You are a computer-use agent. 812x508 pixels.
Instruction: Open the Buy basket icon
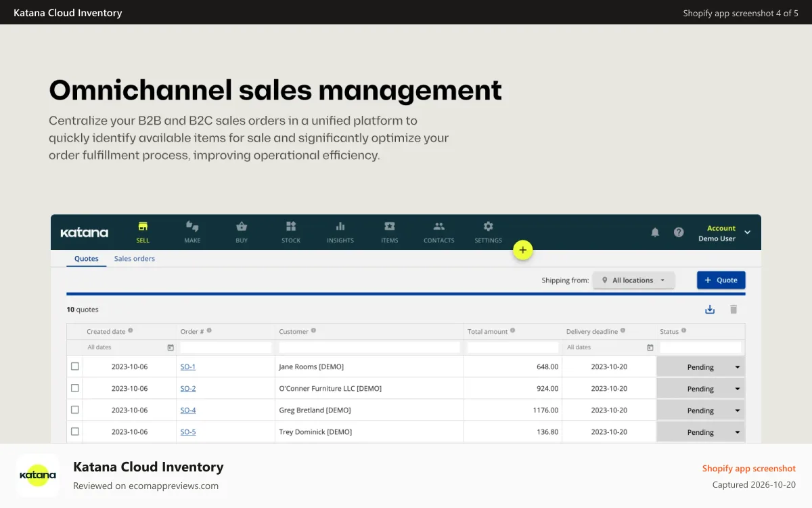click(242, 226)
